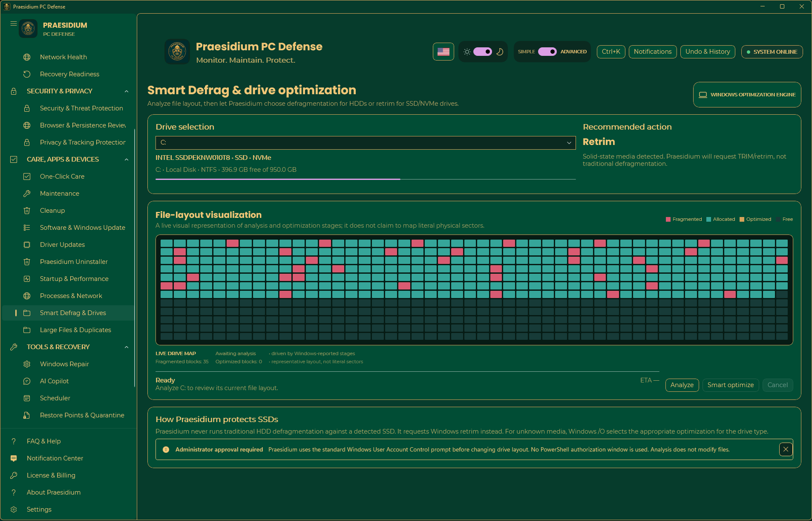This screenshot has width=812, height=521.
Task: Click the Maintenance wrench icon
Action: tap(27, 194)
